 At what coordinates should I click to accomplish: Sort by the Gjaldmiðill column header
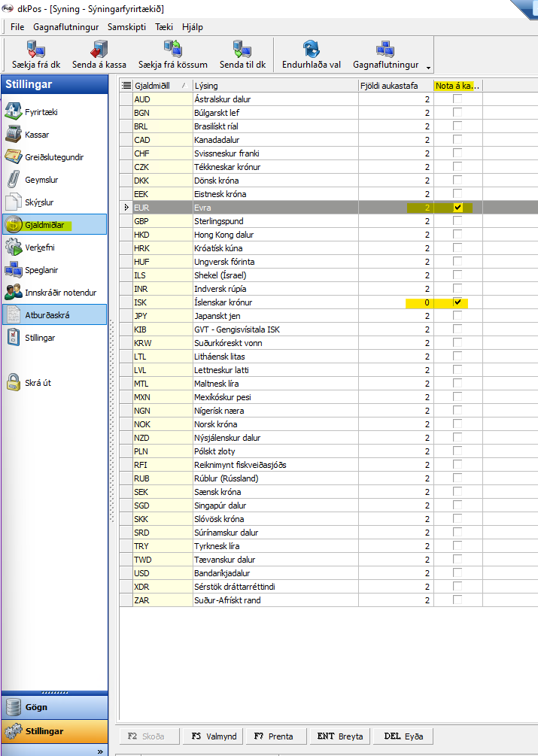pyautogui.click(x=158, y=86)
